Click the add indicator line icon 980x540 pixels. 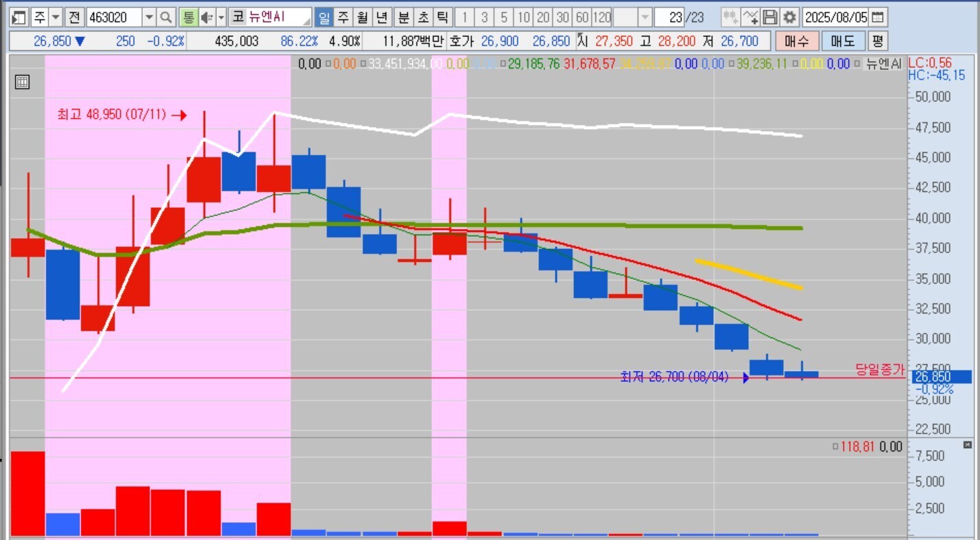pyautogui.click(x=751, y=17)
